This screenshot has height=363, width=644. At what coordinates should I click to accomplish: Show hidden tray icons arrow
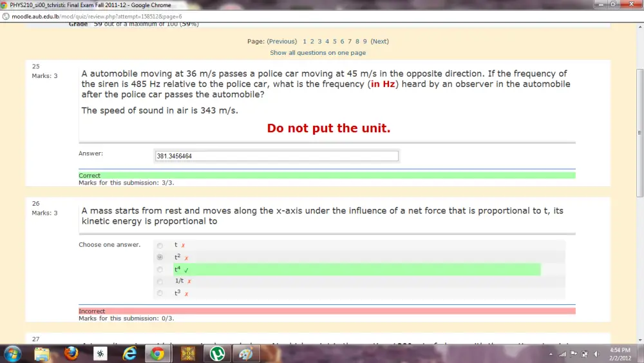[551, 354]
